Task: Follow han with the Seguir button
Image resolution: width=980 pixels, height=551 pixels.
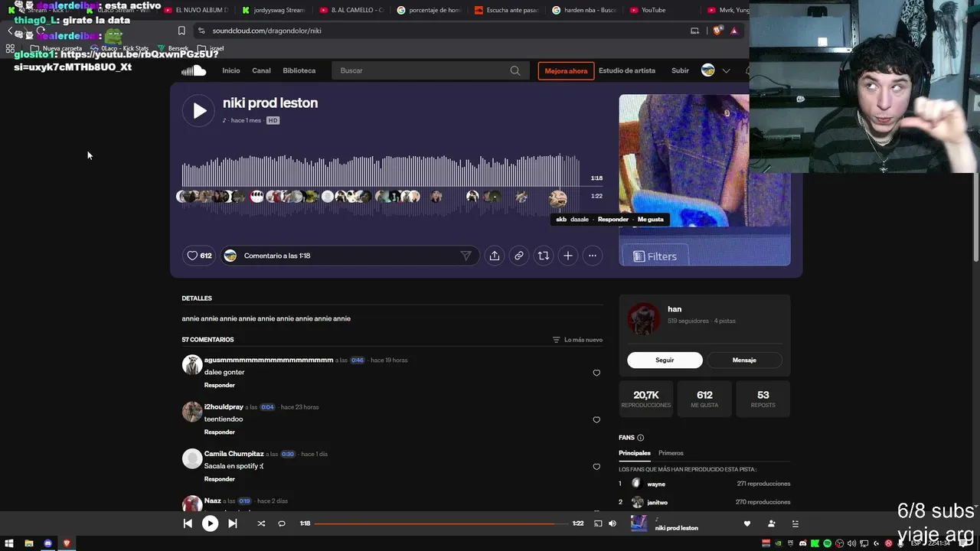Action: [x=665, y=360]
